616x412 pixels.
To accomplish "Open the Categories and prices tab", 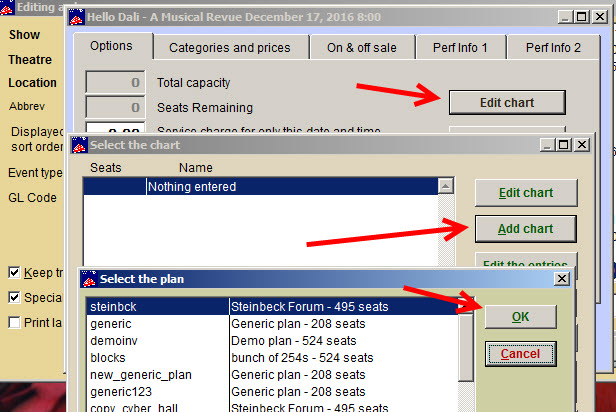I will [x=230, y=48].
